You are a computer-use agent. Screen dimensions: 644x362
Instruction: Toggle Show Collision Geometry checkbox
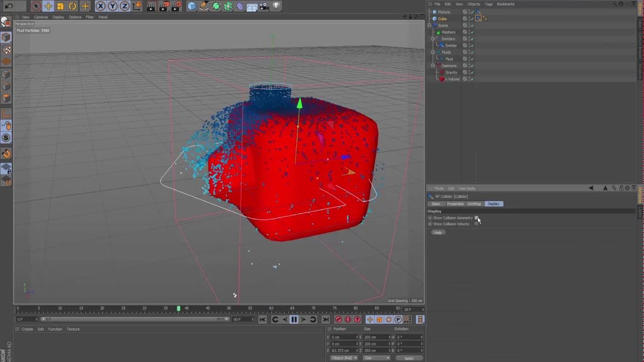476,218
